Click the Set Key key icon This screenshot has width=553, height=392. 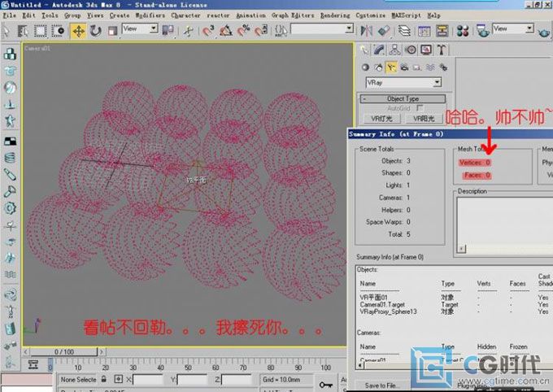325,384
